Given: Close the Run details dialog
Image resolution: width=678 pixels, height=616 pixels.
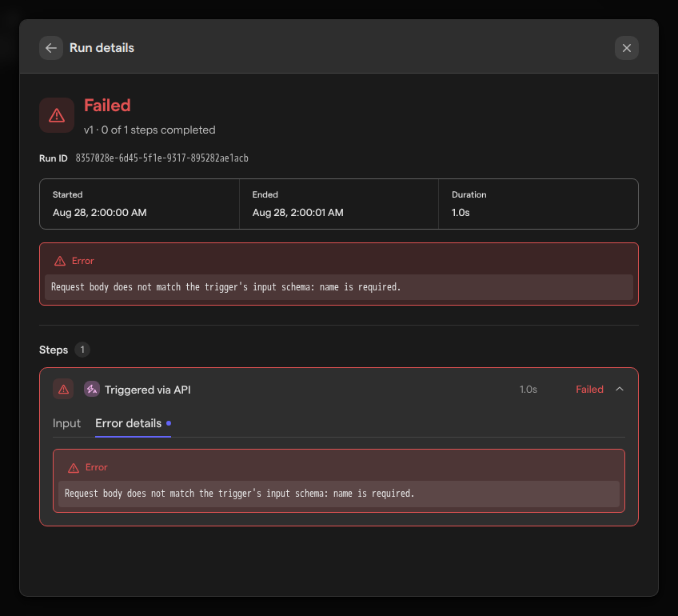Looking at the screenshot, I should 627,48.
